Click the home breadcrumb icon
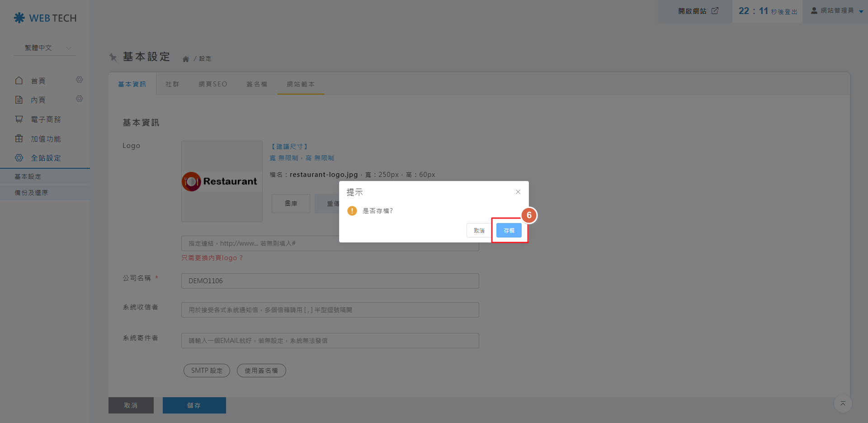Screen dimensions: 868x423 tap(185, 59)
